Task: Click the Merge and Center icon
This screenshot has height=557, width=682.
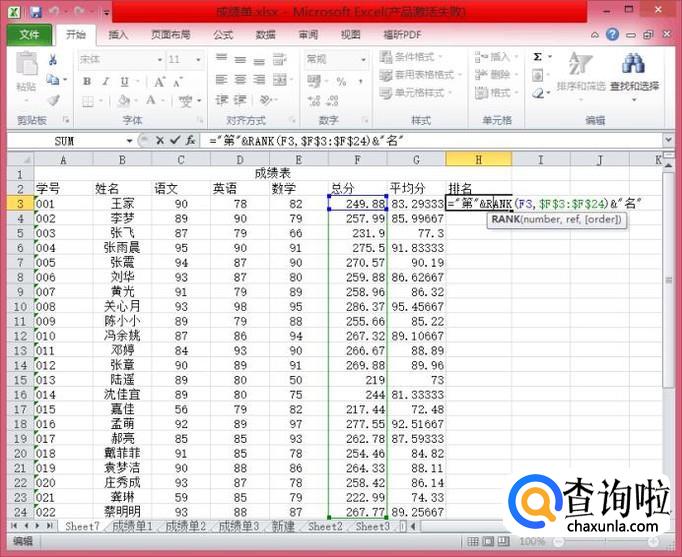Action: 280,80
